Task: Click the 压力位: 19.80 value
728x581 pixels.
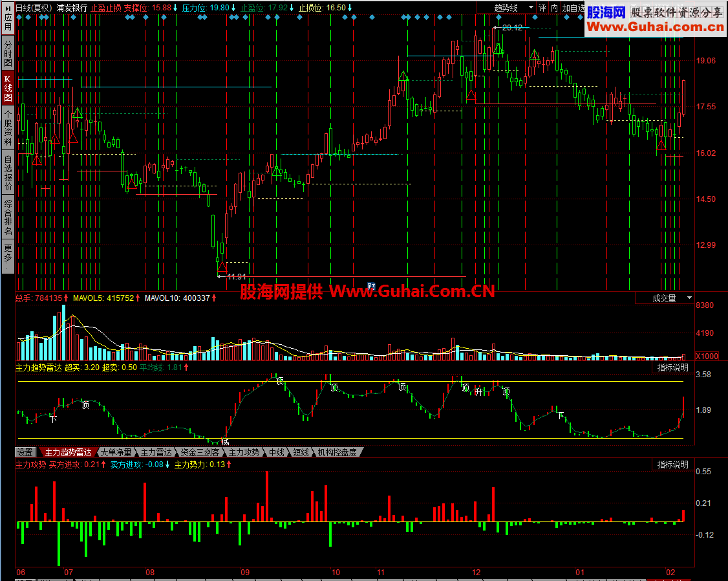Action: coord(209,8)
